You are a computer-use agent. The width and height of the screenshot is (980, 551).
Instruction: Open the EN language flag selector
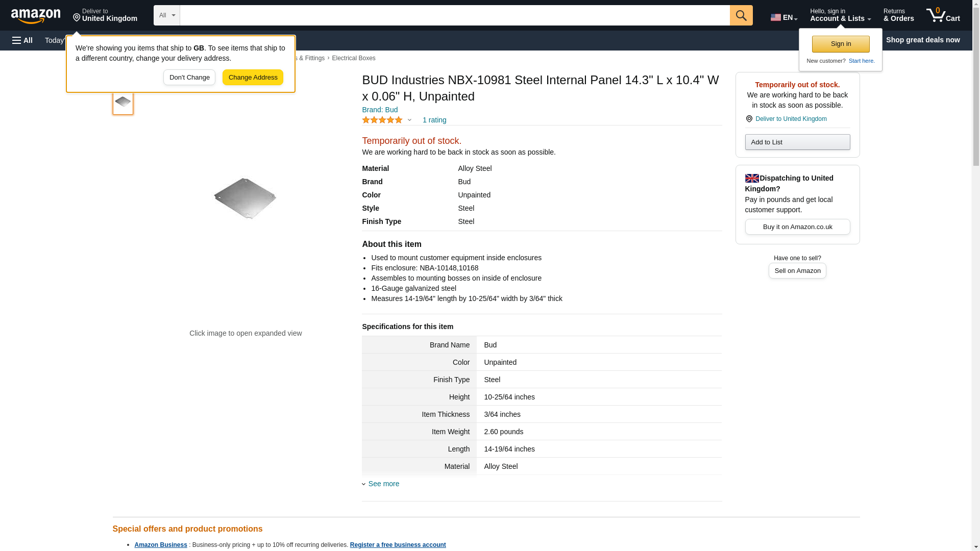click(783, 17)
